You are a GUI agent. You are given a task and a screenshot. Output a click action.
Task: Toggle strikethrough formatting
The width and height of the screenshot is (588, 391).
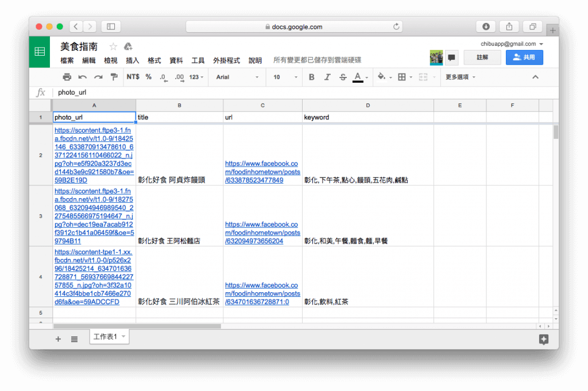coord(343,77)
